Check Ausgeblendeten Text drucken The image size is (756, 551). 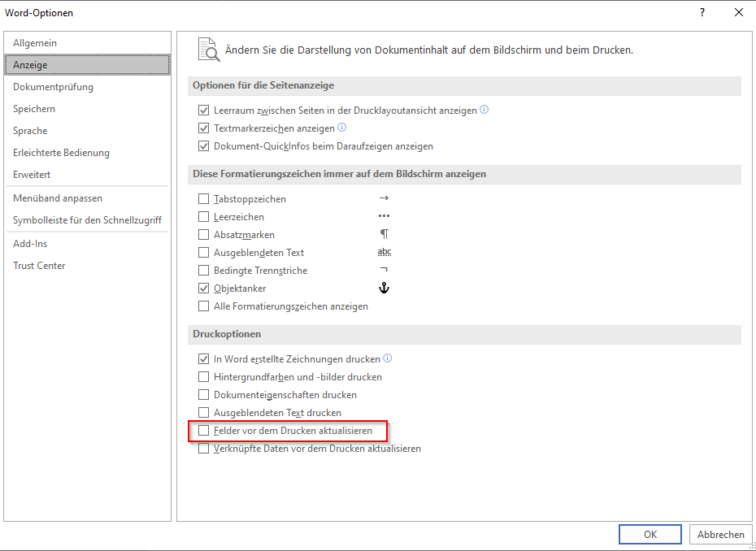pyautogui.click(x=203, y=413)
